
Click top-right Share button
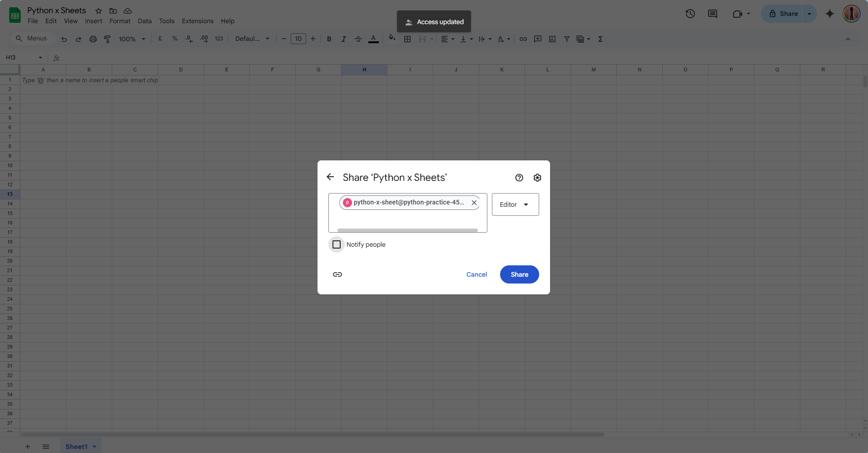click(x=784, y=14)
